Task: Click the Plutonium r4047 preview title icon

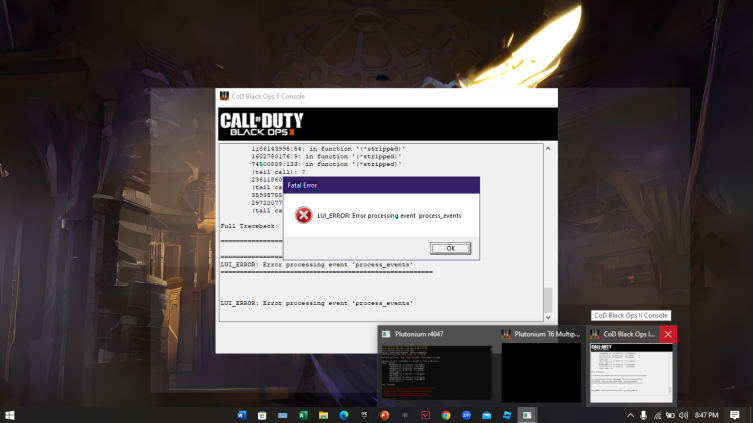Action: (x=386, y=334)
